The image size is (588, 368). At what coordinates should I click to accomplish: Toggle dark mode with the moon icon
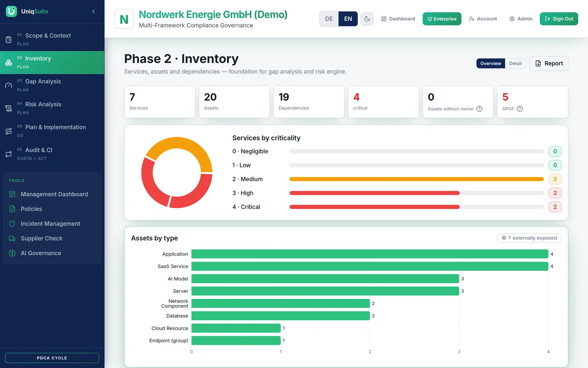tap(367, 19)
